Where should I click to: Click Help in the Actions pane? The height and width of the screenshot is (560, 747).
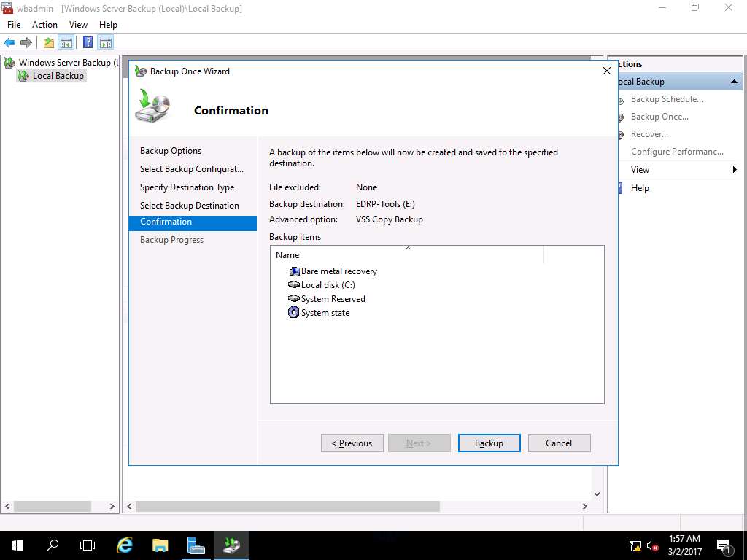(x=640, y=188)
